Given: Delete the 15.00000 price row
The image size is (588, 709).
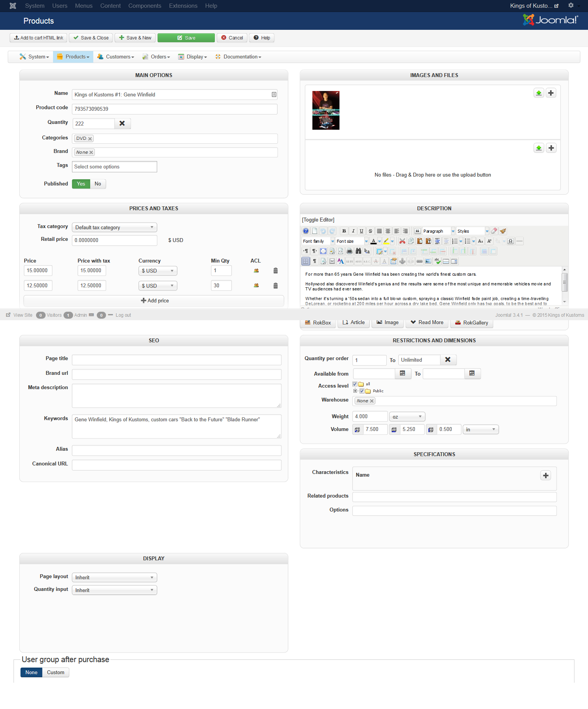Looking at the screenshot, I should (276, 271).
